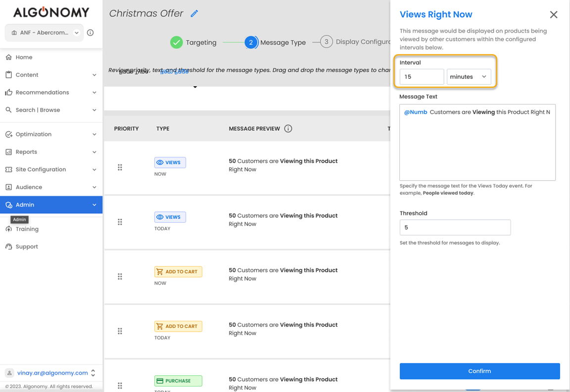Image resolution: width=570 pixels, height=392 pixels.
Task: Close the Views Right Now panel
Action: tap(553, 15)
